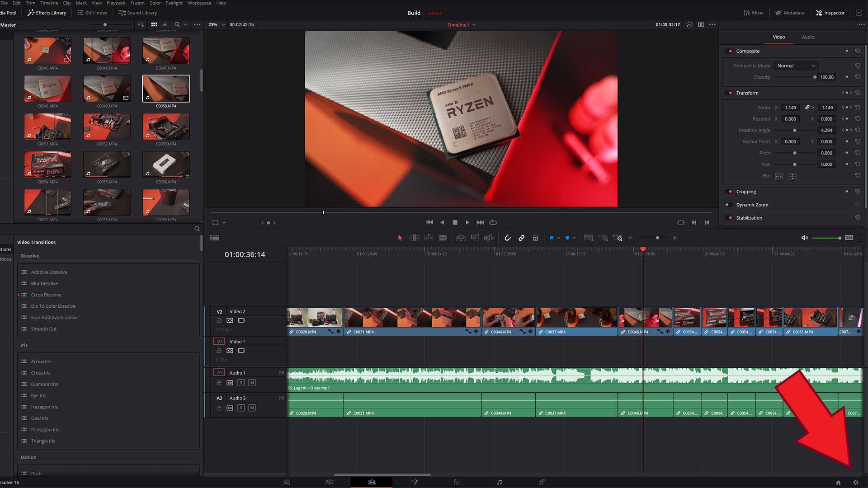Apply the Cross Dissolve transition
Image resolution: width=868 pixels, height=488 pixels.
pyautogui.click(x=47, y=295)
